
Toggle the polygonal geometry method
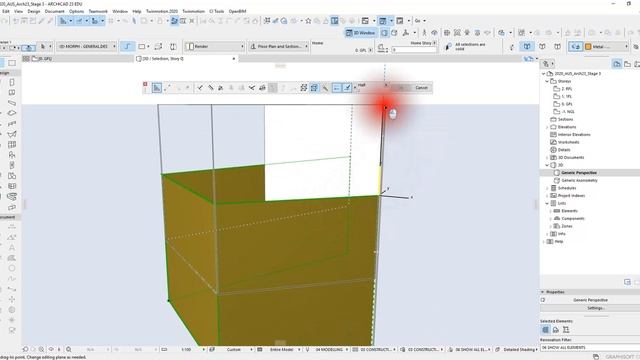tap(127, 47)
